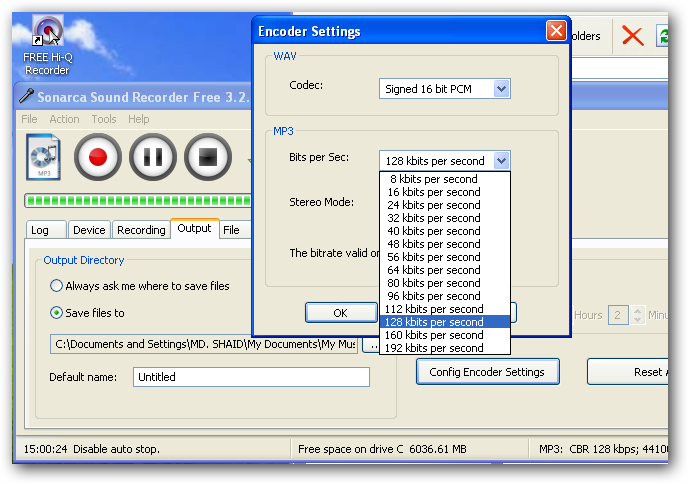This screenshot has width=688, height=484.
Task: Increase Hours with the up stepper arrow
Action: pos(638,310)
